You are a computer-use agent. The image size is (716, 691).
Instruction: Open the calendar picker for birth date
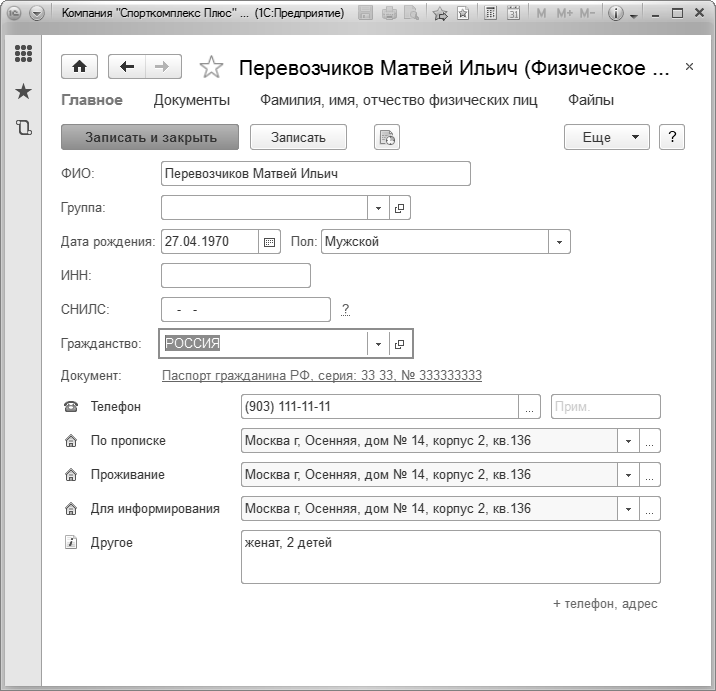tap(268, 241)
